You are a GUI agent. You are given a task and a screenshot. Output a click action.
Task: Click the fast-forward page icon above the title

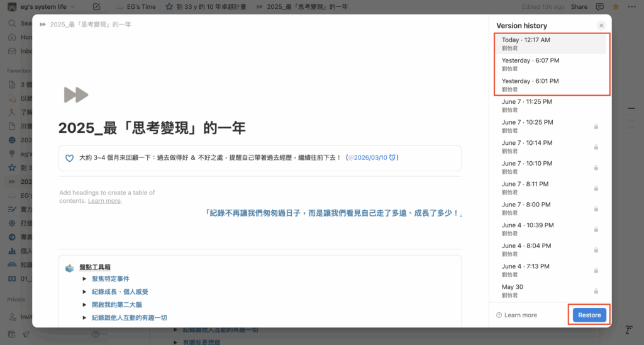pyautogui.click(x=76, y=95)
